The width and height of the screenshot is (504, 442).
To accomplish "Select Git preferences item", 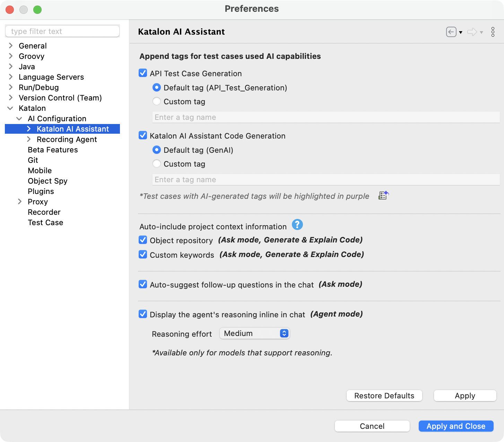I will coord(33,160).
